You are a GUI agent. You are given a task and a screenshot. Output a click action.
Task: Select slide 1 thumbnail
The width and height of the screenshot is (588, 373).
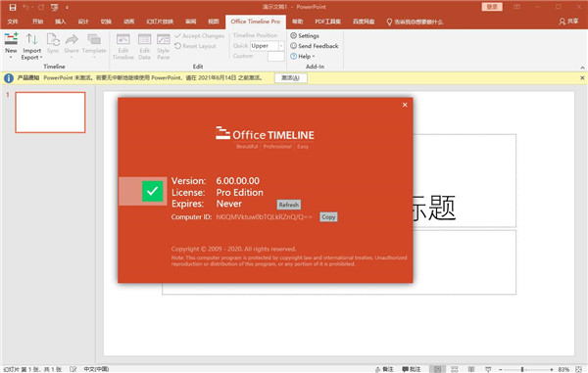[x=50, y=113]
